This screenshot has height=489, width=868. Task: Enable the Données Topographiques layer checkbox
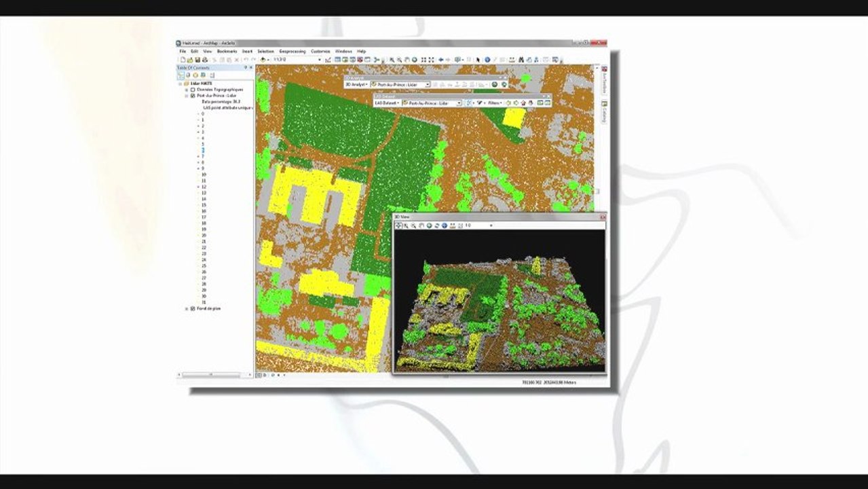pos(193,90)
